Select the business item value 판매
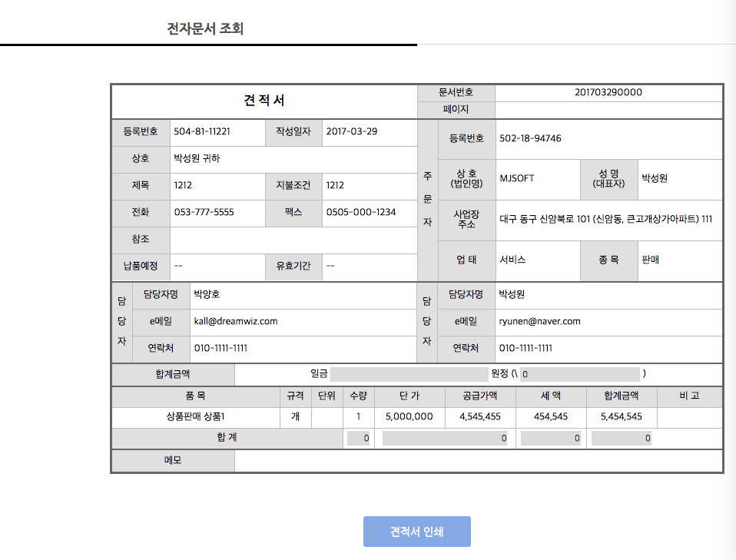736x560 pixels. (651, 260)
